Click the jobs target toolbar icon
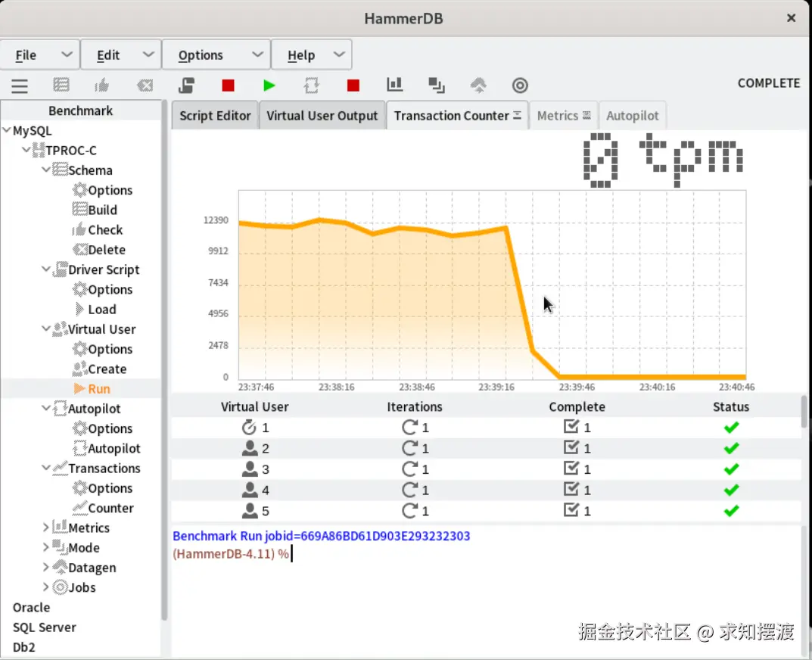The image size is (812, 660). coord(520,85)
